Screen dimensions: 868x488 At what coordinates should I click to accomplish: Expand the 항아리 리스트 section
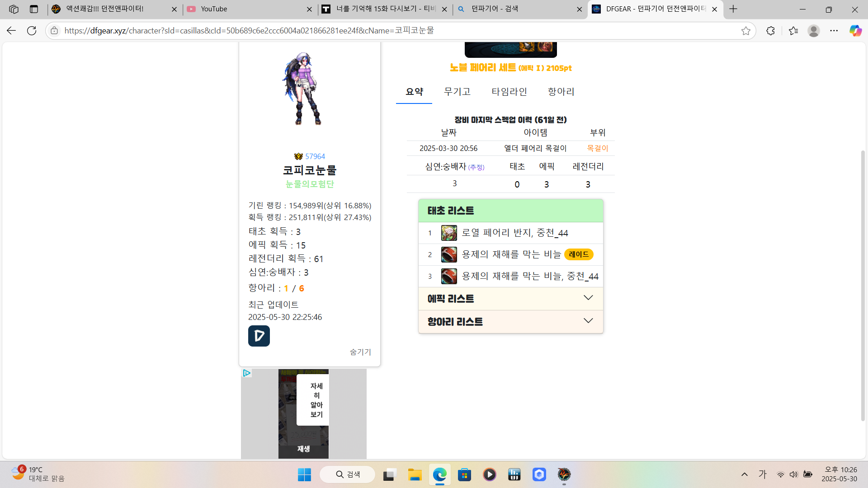510,322
